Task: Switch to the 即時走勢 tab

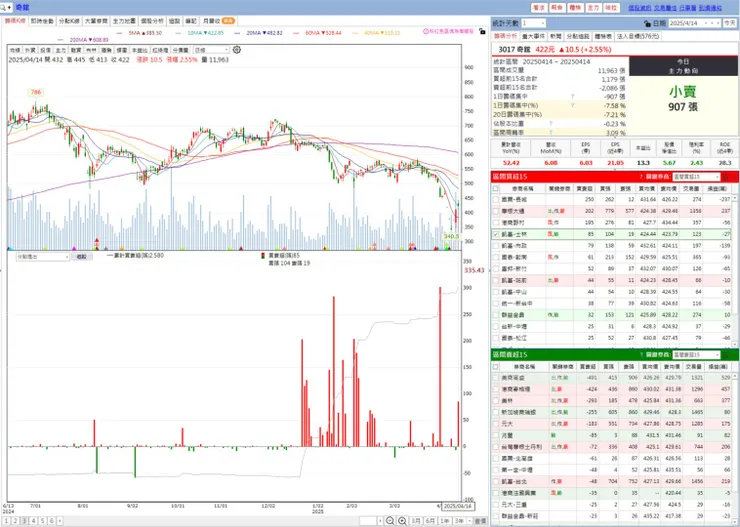Action: pos(42,21)
